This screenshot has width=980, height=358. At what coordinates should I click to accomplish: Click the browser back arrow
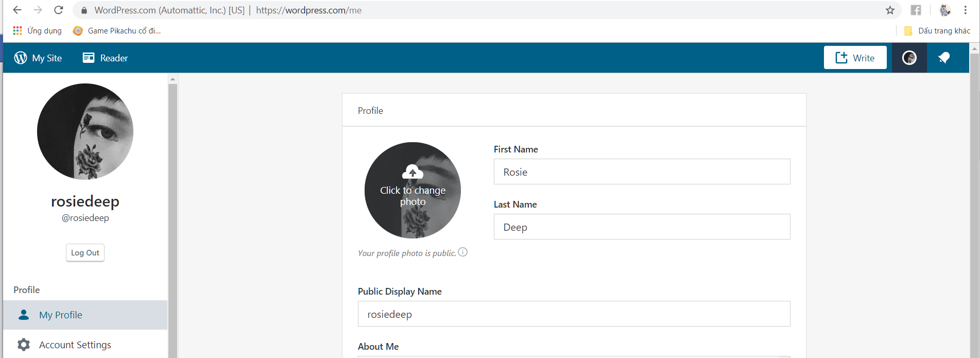[17, 10]
